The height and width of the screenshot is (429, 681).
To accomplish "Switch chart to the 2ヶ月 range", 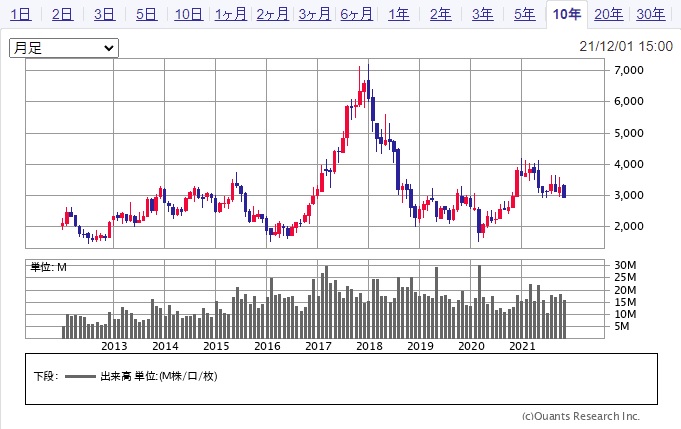I will coord(272,14).
